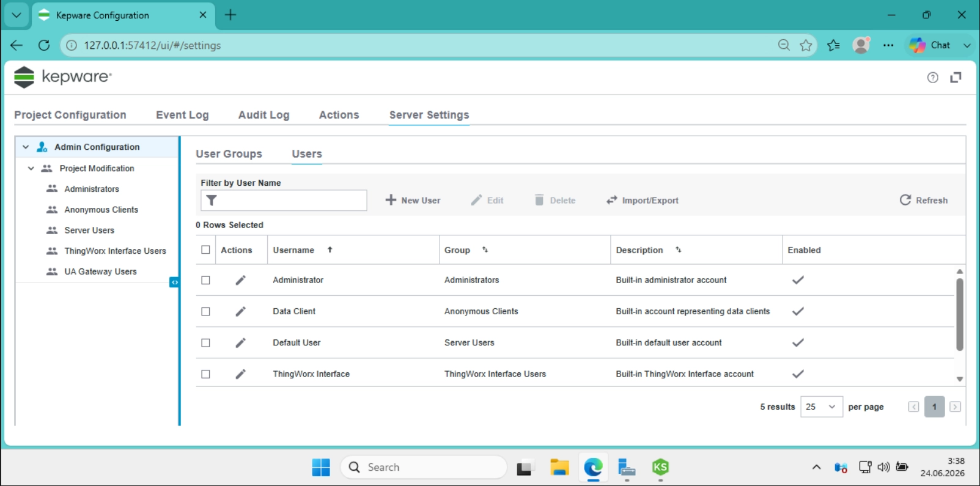Click the users table vertical scrollbar
Viewport: 980px width, 486px height.
coord(960,315)
